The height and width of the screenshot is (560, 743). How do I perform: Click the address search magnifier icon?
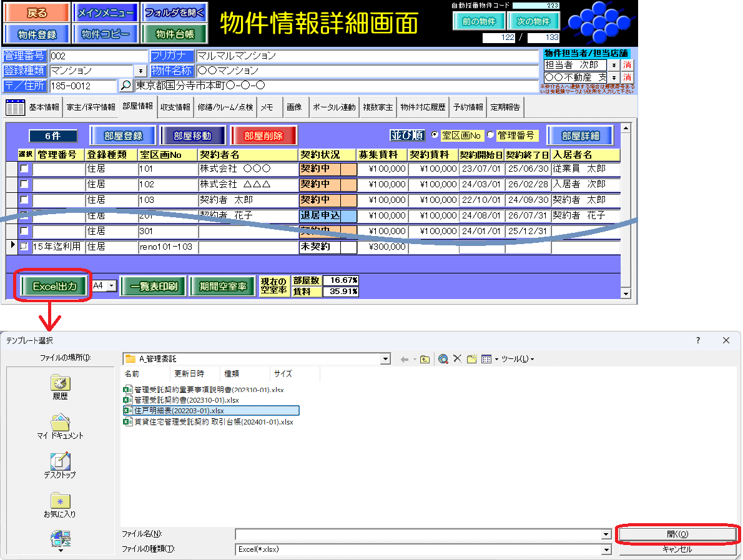[x=126, y=86]
